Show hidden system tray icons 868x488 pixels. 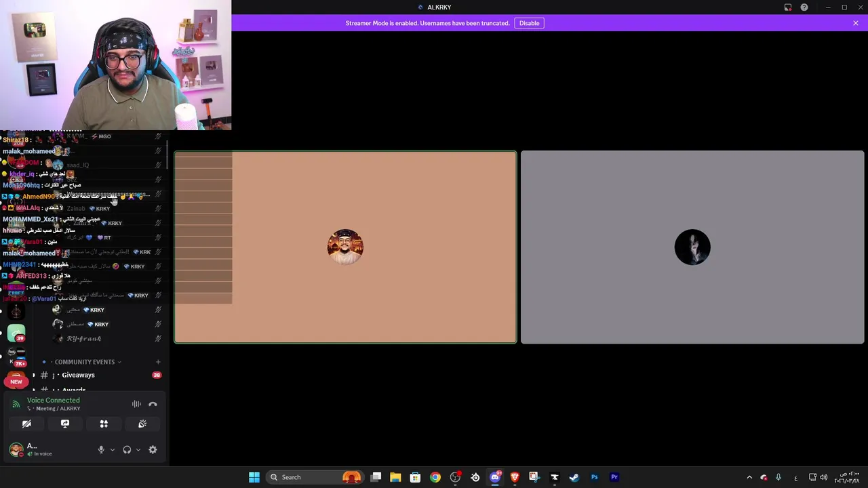click(x=749, y=477)
